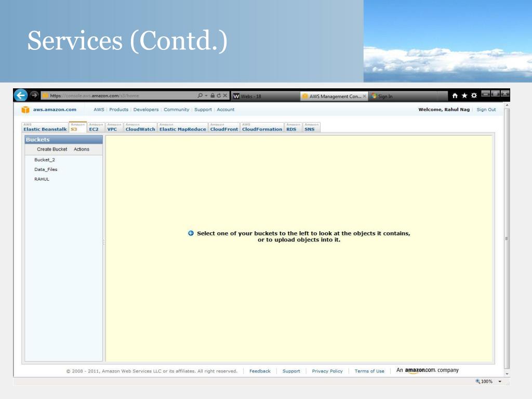Open the Actions menu in Buckets panel
This screenshot has width=532, height=399.
[x=82, y=149]
